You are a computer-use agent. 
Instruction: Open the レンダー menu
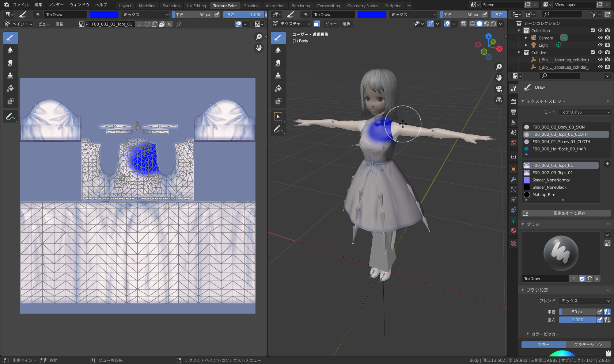tap(56, 5)
